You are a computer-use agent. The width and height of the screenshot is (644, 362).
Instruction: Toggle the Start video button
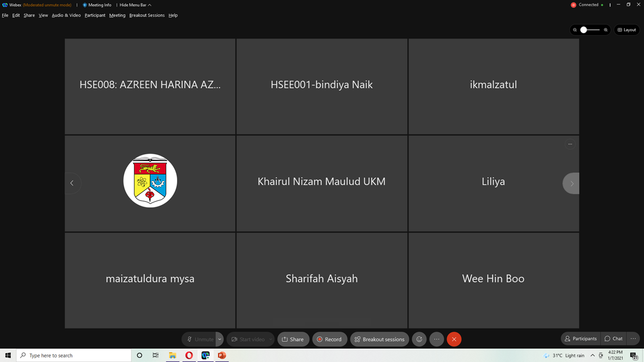click(x=248, y=339)
